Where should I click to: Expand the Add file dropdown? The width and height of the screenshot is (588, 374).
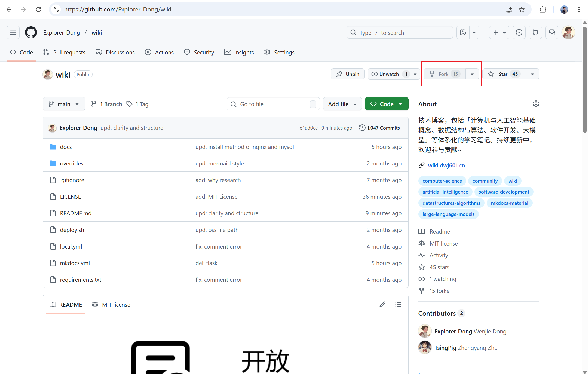click(342, 104)
